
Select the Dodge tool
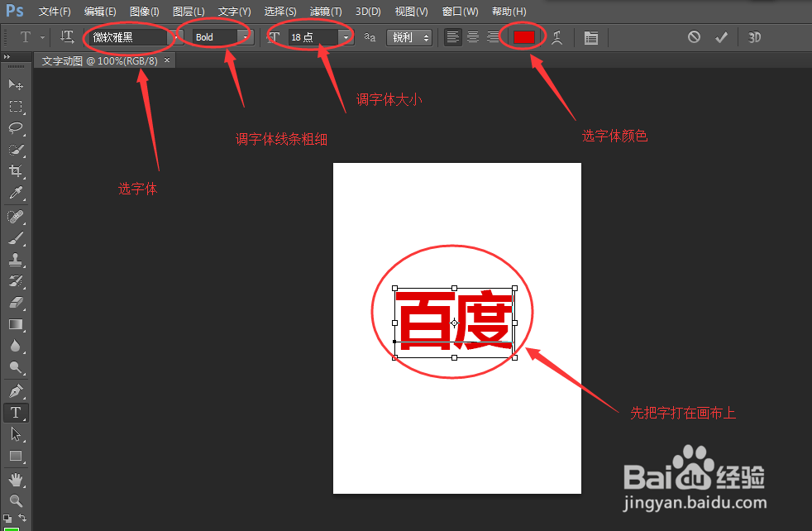coord(16,368)
